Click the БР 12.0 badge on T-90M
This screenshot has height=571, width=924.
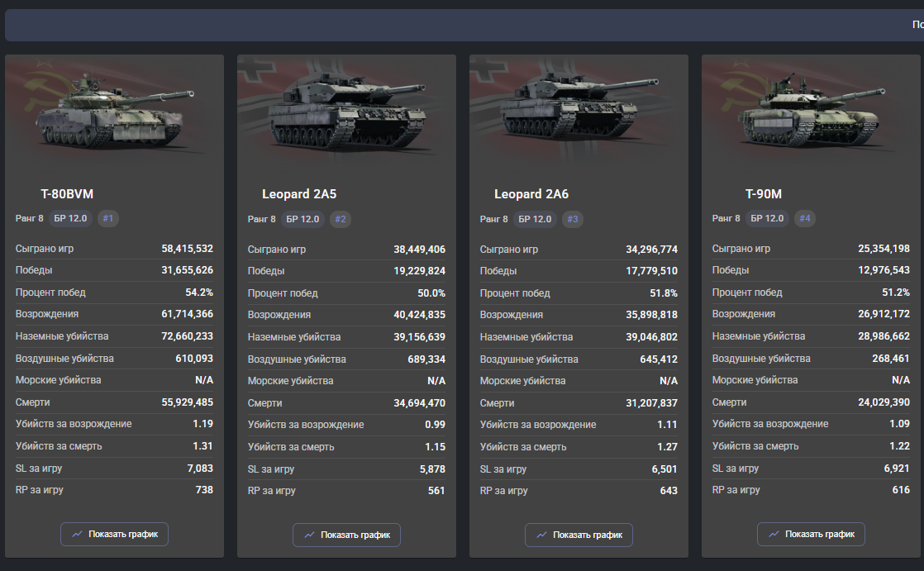click(x=767, y=219)
